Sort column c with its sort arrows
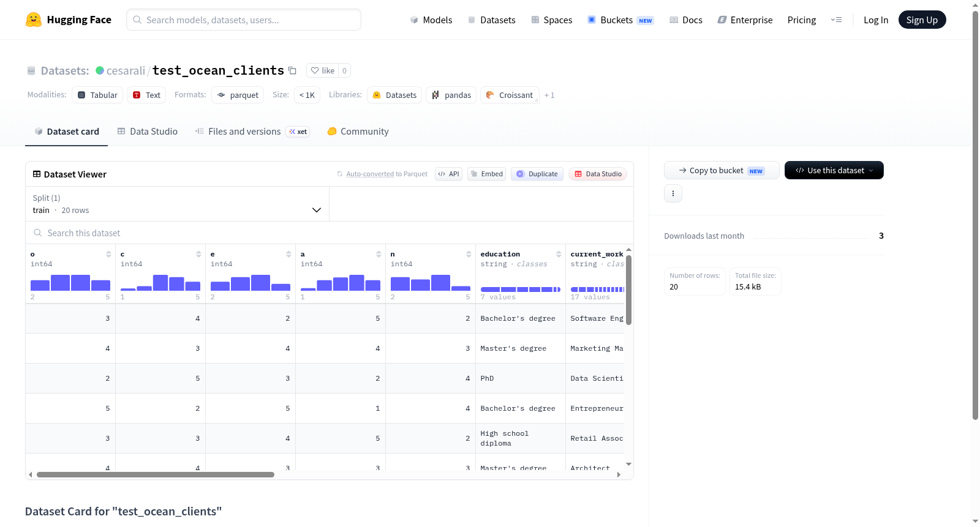The height and width of the screenshot is (527, 980). coord(198,254)
